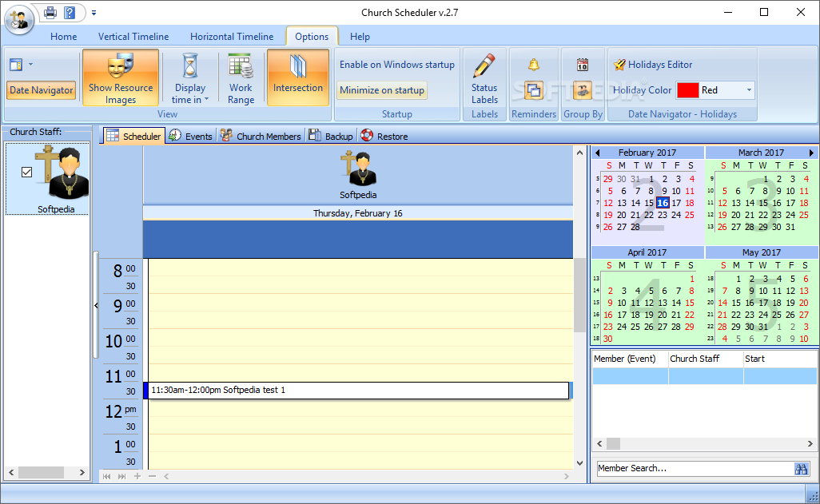
Task: Click the Church Scheduler application orb button
Action: 19,20
